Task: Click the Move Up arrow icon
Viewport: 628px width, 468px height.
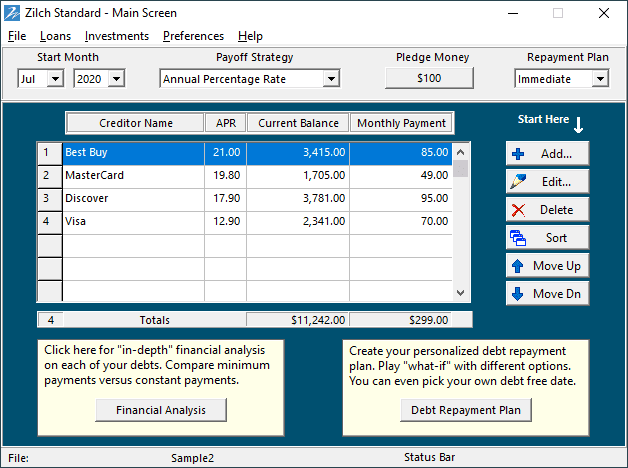Action: [517, 266]
